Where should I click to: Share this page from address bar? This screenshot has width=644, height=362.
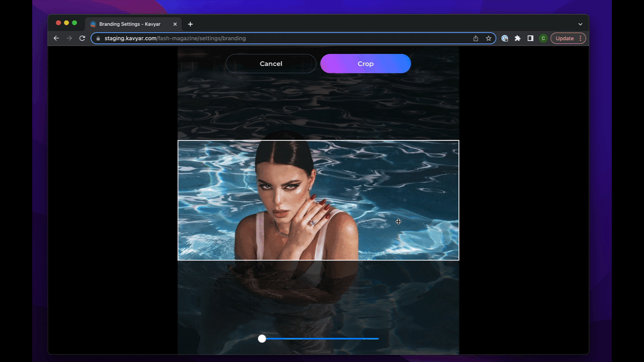475,38
